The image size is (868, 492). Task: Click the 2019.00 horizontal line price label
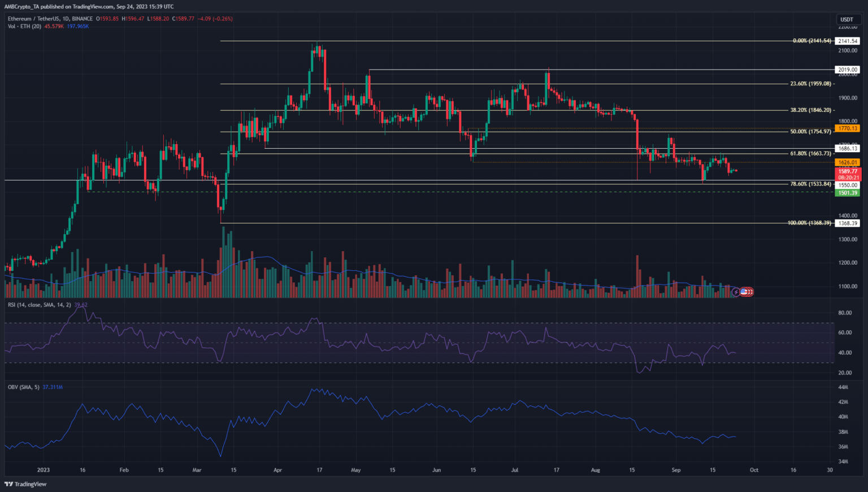click(x=847, y=70)
